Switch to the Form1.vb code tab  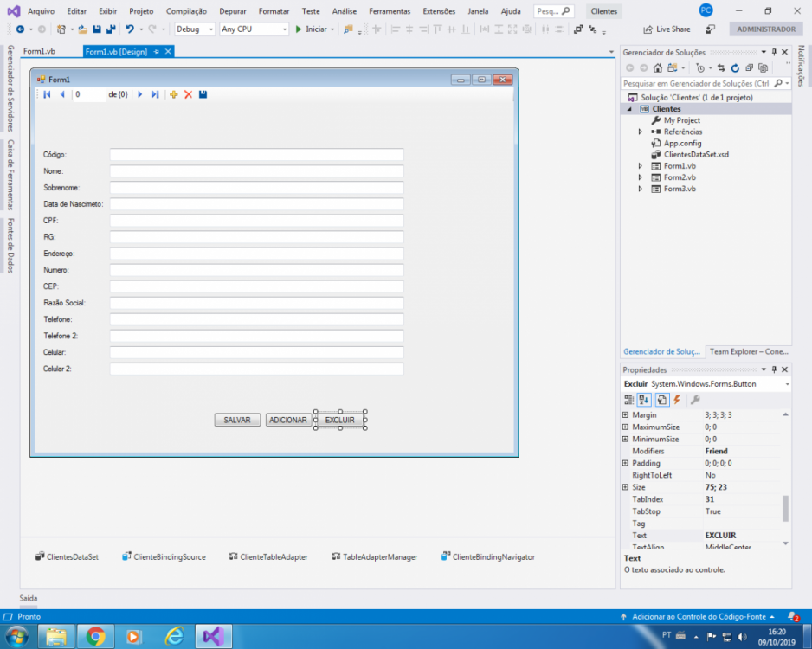pyautogui.click(x=39, y=51)
